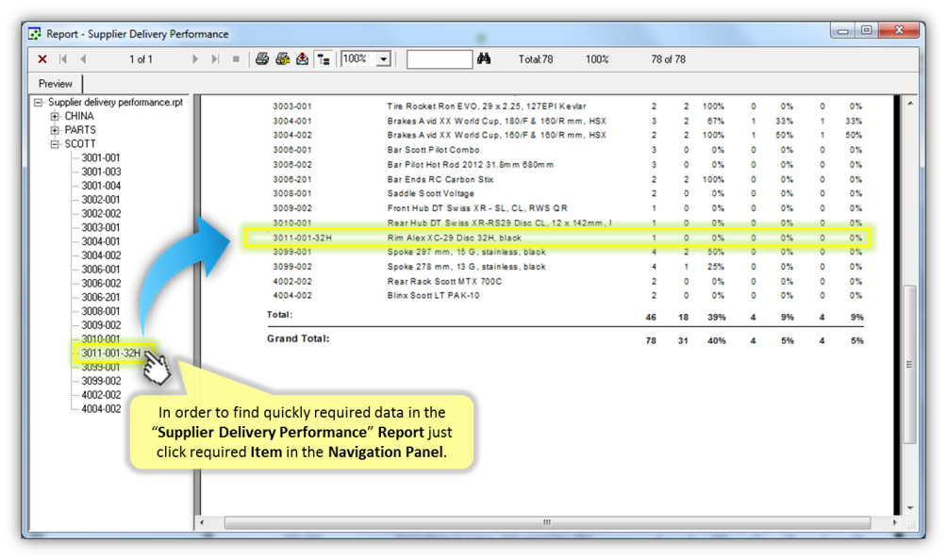The image size is (947, 560).
Task: Select 3099-001 in the navigation tree
Action: (x=101, y=367)
